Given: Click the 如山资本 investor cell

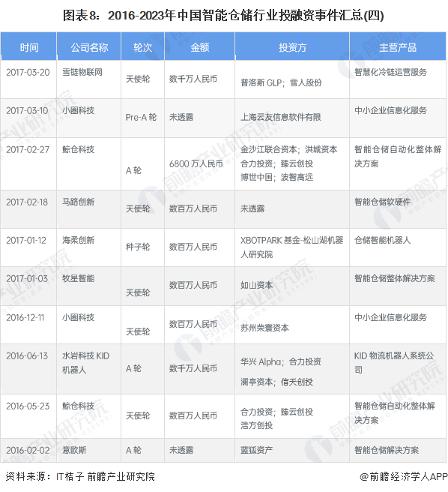Looking at the screenshot, I should [292, 286].
